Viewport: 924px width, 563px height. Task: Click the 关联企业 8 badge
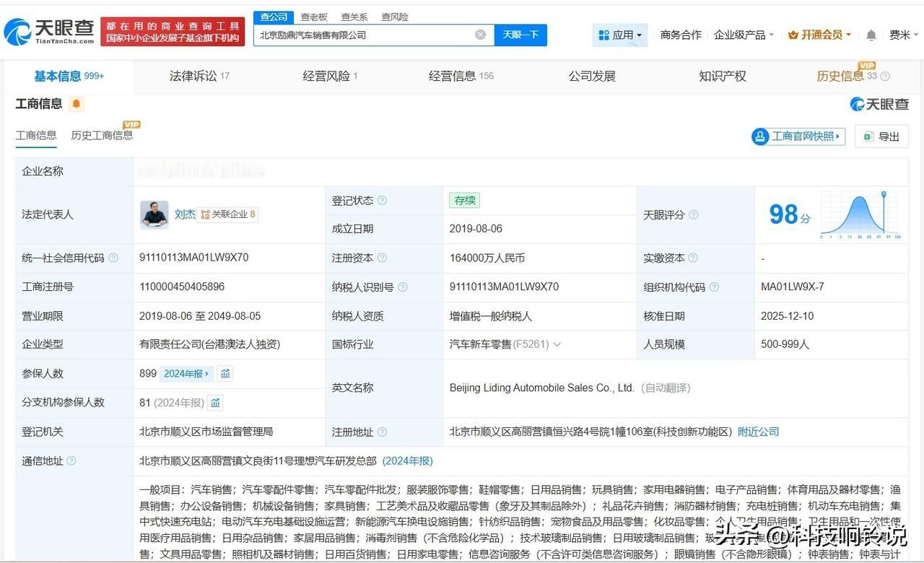(228, 214)
